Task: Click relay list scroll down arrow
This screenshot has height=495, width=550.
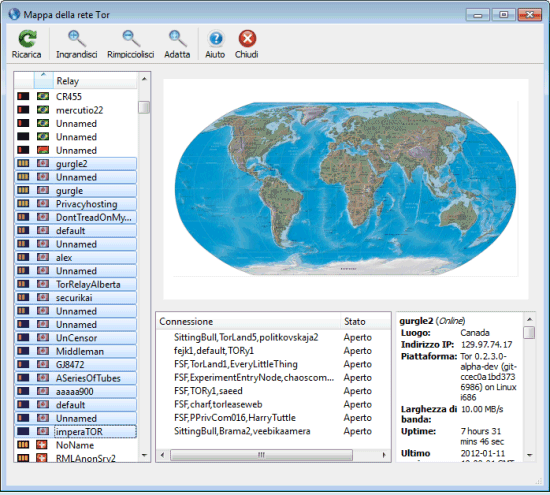Action: coord(144,455)
